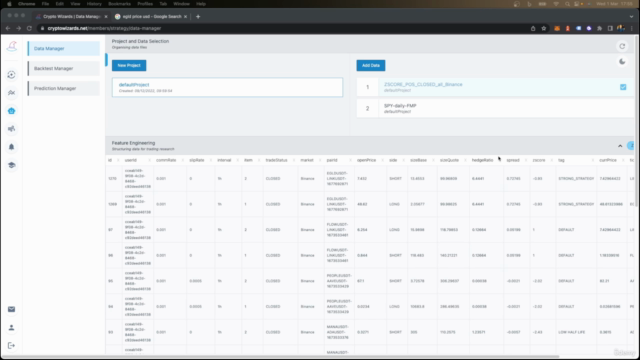640x360 pixels.
Task: Click the sizeQuote column header
Action: tap(449, 160)
